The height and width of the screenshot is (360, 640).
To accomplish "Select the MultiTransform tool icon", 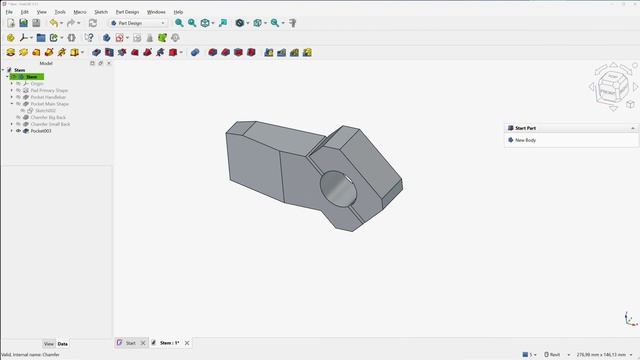I will click(x=307, y=52).
